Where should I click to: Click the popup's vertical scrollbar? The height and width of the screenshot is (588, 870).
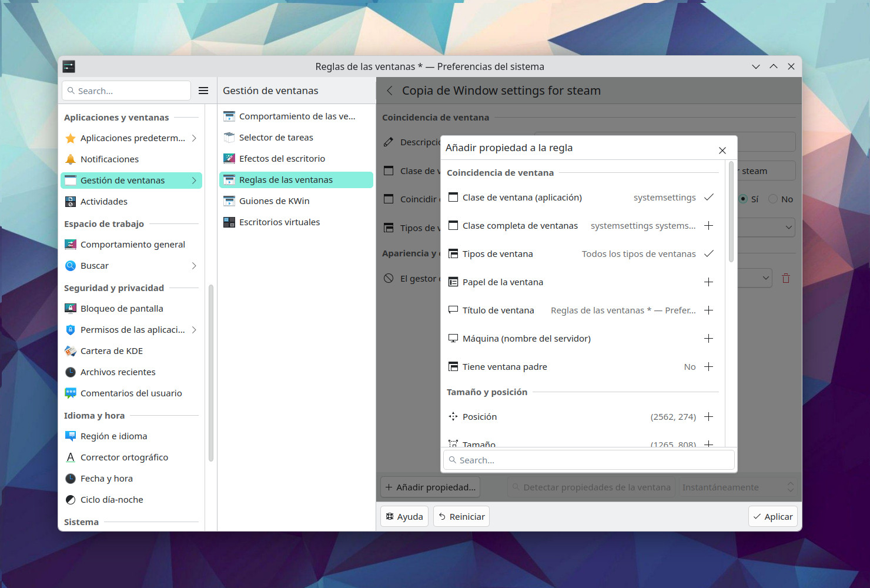click(x=731, y=212)
